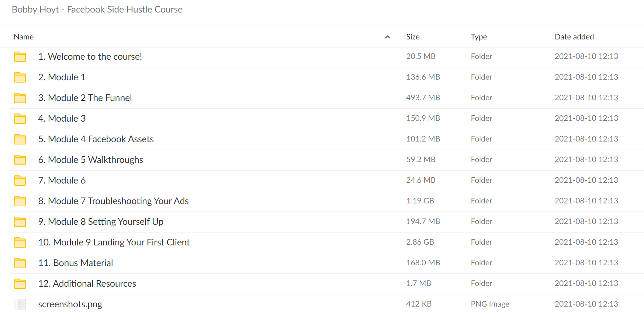Image resolution: width=644 pixels, height=325 pixels.
Task: Click folder icon next to Module 1
Action: click(x=20, y=77)
